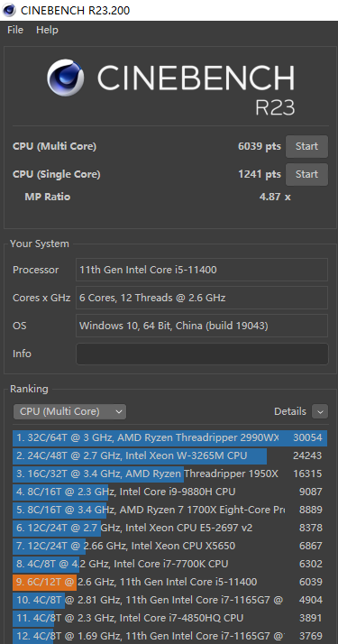Viewport: 338px width, 644px height.
Task: Click the Cinebench sphere logo icon
Action: 66,78
